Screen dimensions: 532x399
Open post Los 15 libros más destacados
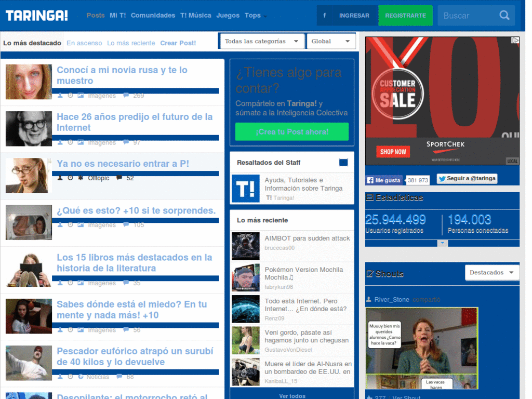point(135,262)
